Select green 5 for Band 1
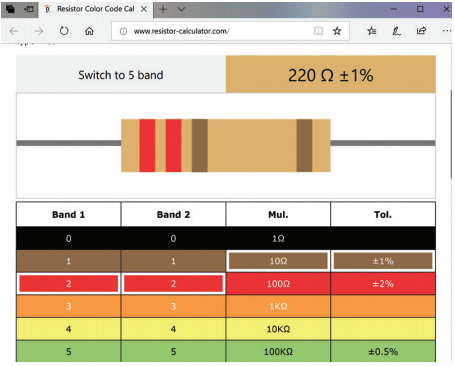Image resolution: width=455 pixels, height=366 pixels. point(69,351)
